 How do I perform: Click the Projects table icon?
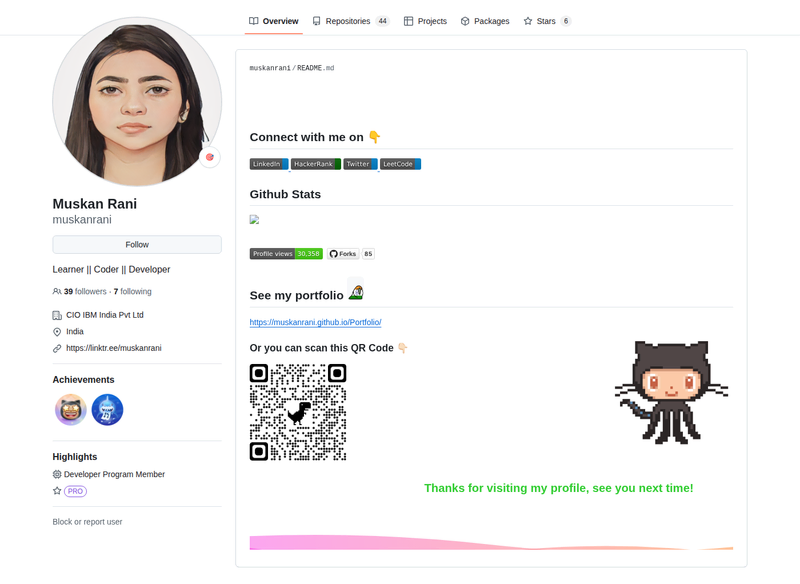pos(408,21)
